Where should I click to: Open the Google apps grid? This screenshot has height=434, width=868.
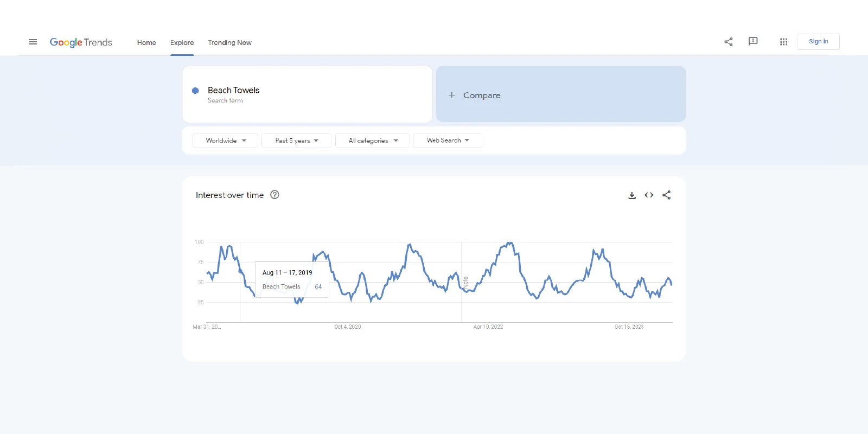pos(783,42)
